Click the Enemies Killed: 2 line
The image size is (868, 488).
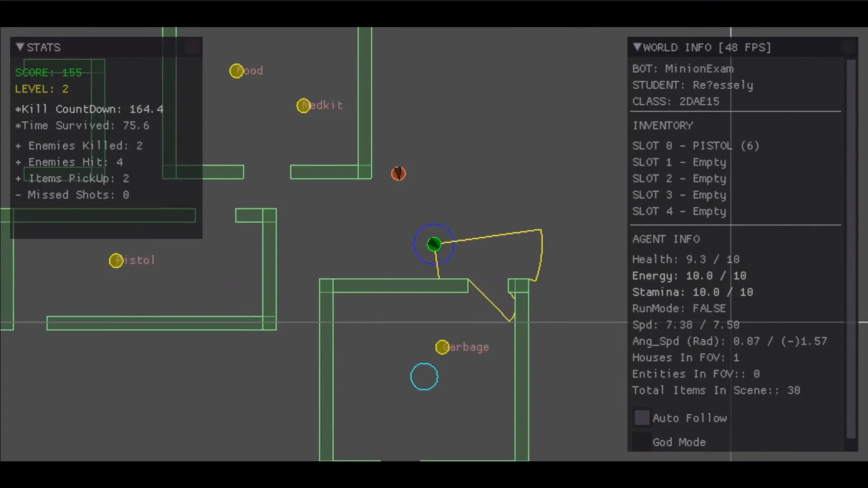(x=79, y=146)
